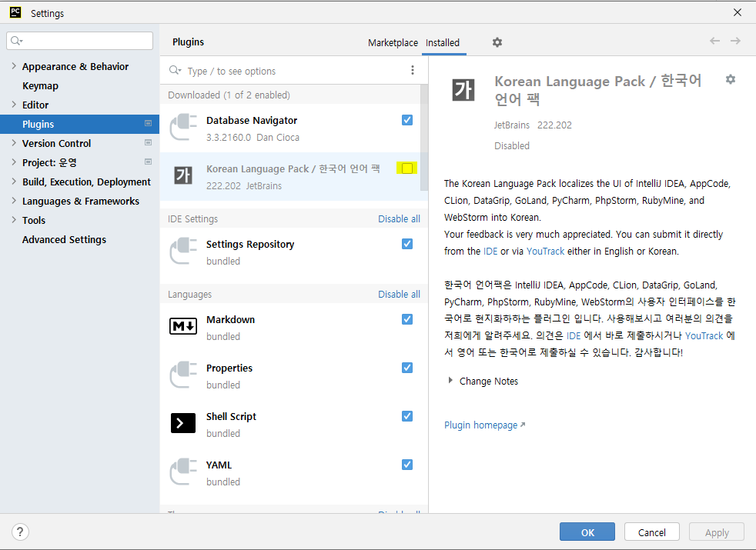
Task: Switch to the Marketplace tab
Action: [393, 42]
